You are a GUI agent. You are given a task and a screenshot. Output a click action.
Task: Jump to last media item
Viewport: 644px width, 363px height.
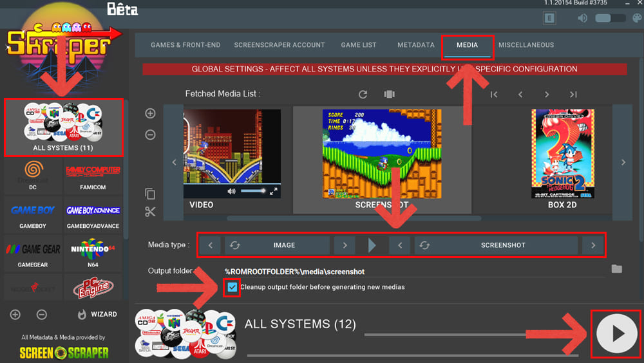[x=573, y=95]
